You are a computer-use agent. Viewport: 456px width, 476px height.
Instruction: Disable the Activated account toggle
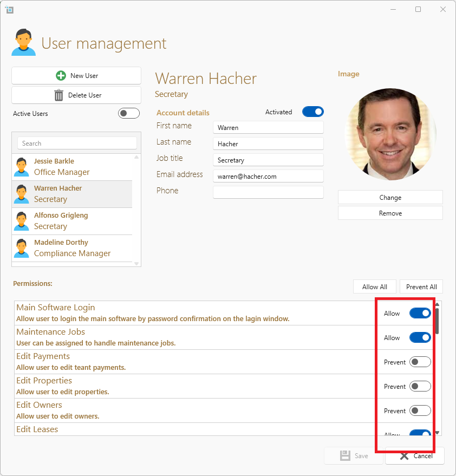[x=312, y=112]
